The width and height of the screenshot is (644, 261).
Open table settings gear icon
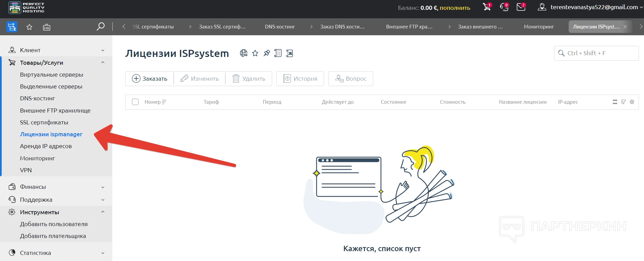click(x=632, y=102)
